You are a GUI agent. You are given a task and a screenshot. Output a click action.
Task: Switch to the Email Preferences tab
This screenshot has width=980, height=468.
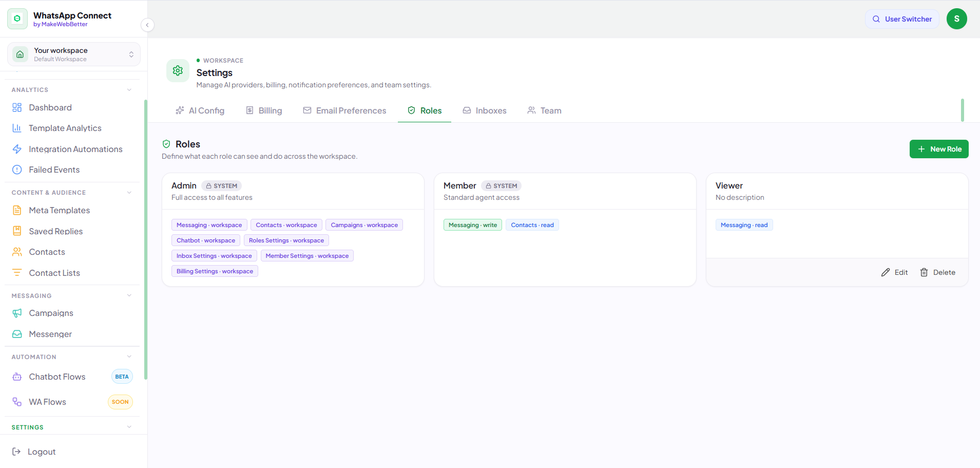click(x=344, y=110)
